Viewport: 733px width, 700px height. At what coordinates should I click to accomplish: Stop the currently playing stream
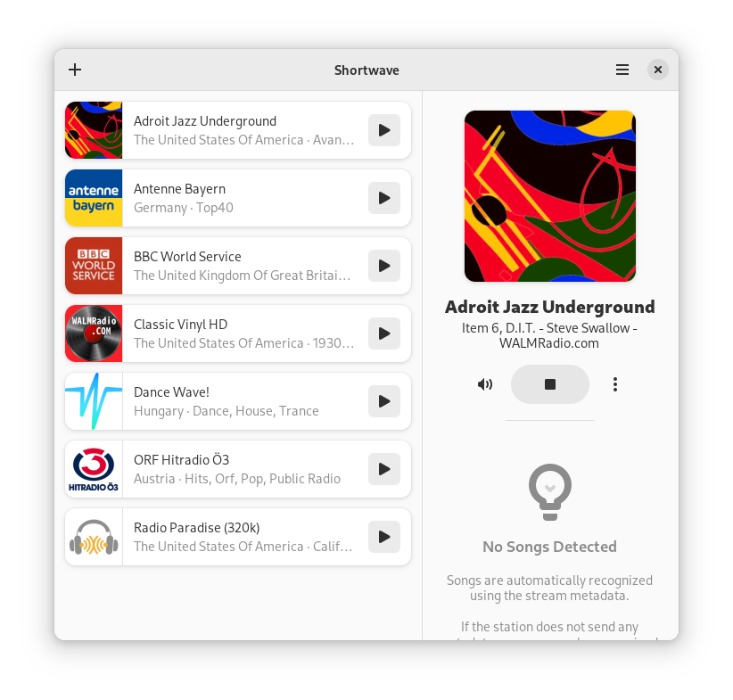coord(549,384)
